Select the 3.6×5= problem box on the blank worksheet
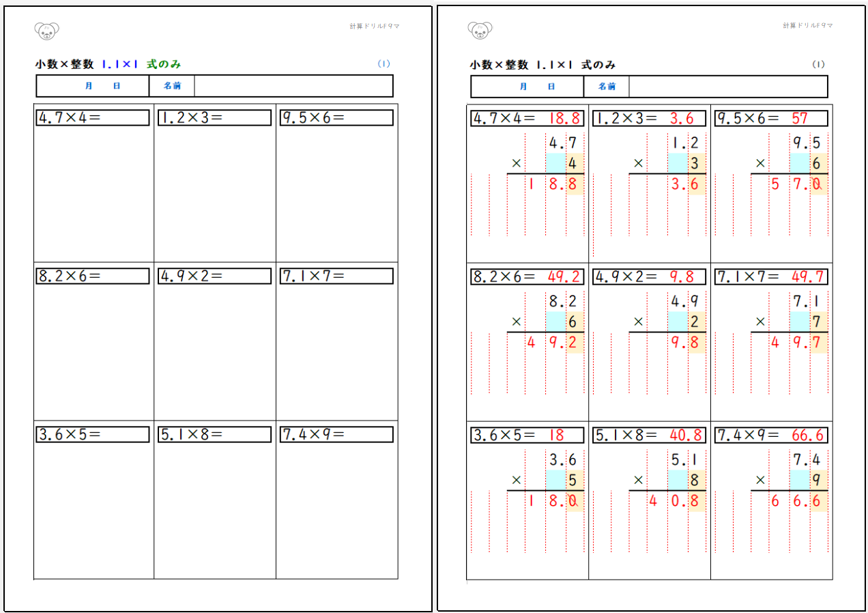This screenshot has width=868, height=613. point(93,435)
